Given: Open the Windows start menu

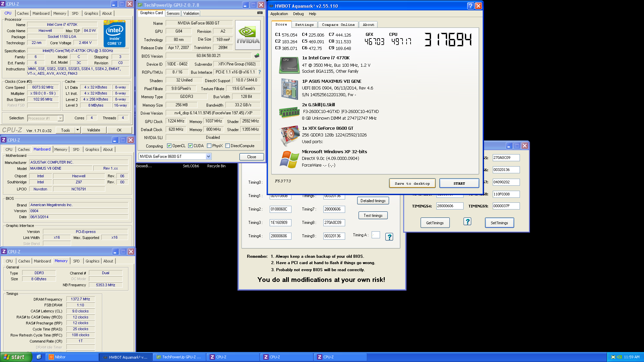Looking at the screenshot, I should click(x=16, y=357).
